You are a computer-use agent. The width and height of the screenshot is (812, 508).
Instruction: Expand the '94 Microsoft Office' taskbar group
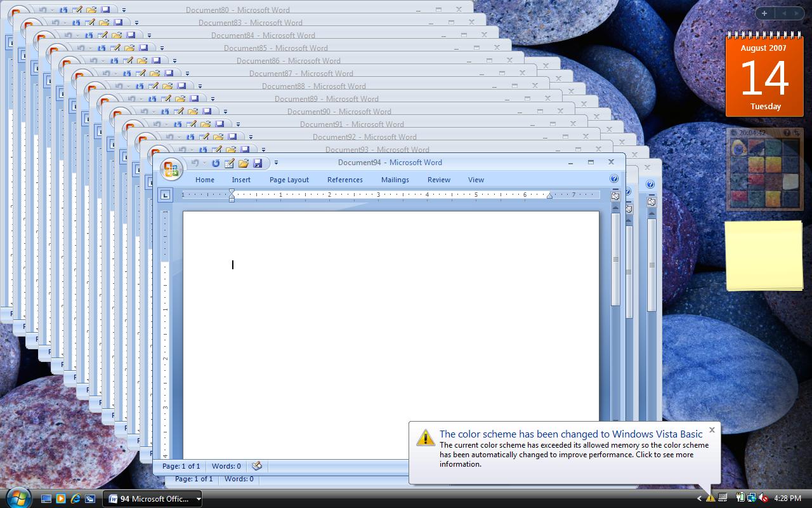tap(153, 498)
